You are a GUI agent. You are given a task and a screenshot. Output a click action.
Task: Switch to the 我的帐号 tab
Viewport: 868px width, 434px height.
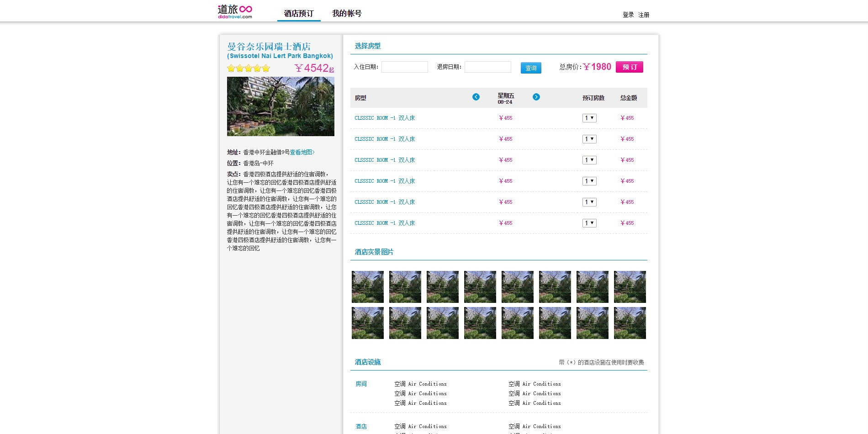[347, 13]
